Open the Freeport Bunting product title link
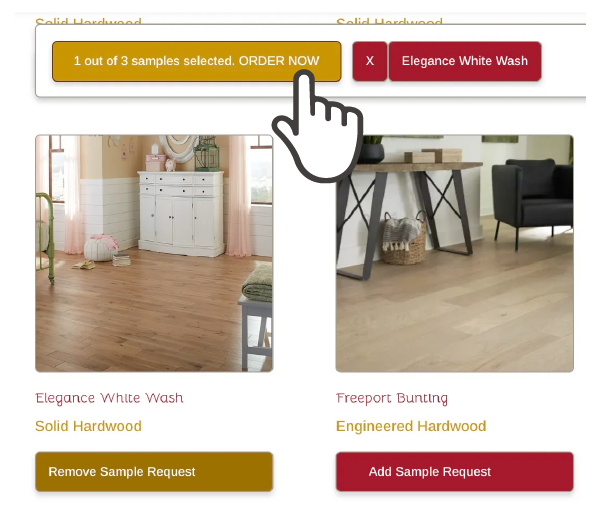This screenshot has height=526, width=611. point(392,398)
